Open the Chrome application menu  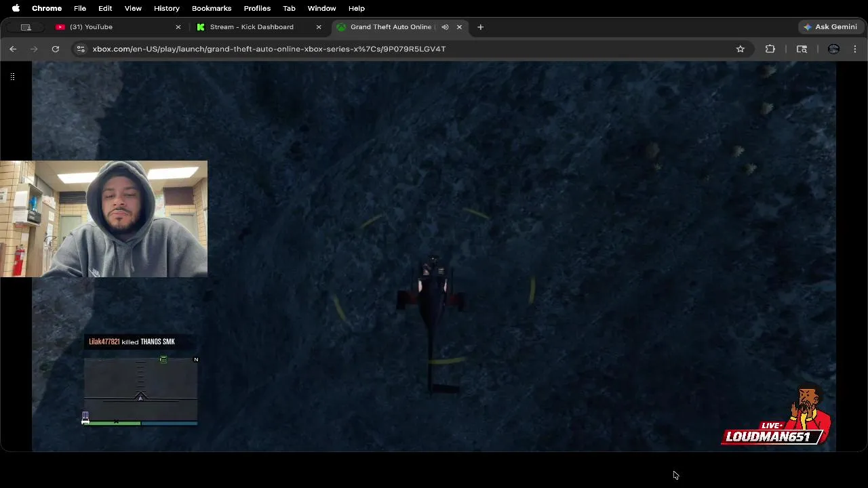[47, 8]
